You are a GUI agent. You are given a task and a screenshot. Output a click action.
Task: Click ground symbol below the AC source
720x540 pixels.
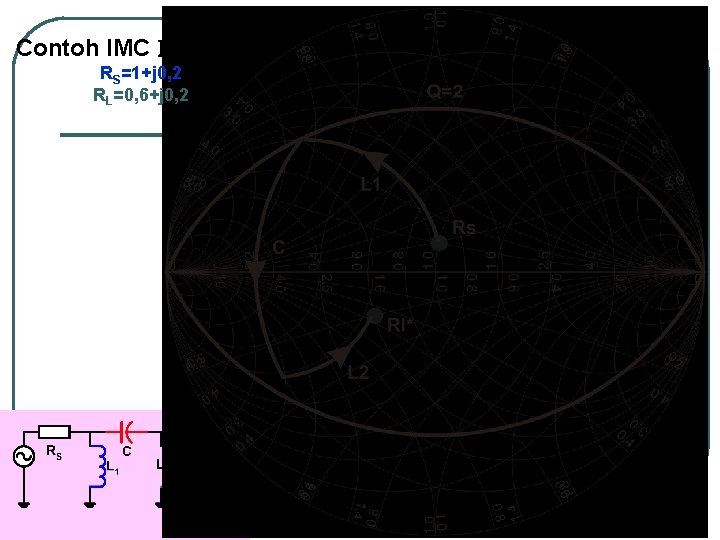point(24,505)
